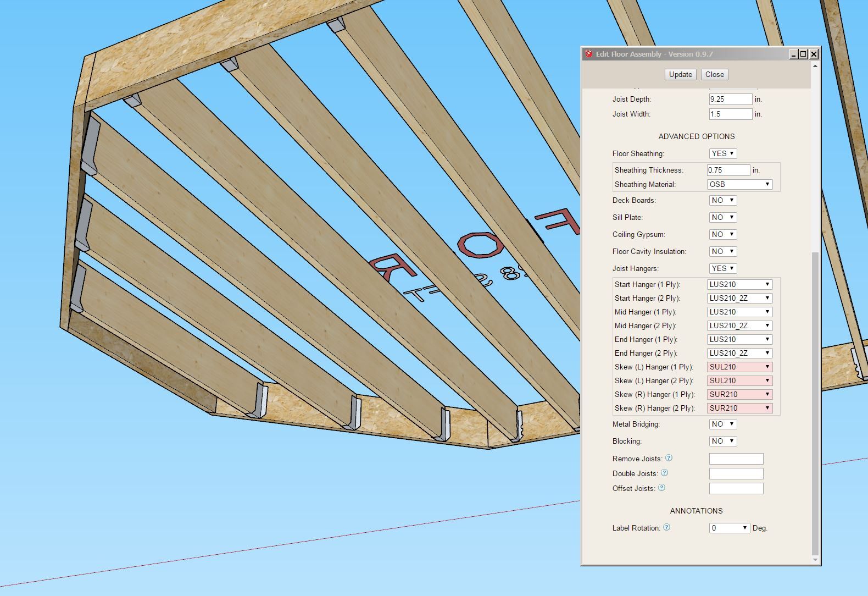The image size is (868, 596).
Task: Click the dialog vertical scrollbar thumb
Action: (x=815, y=404)
